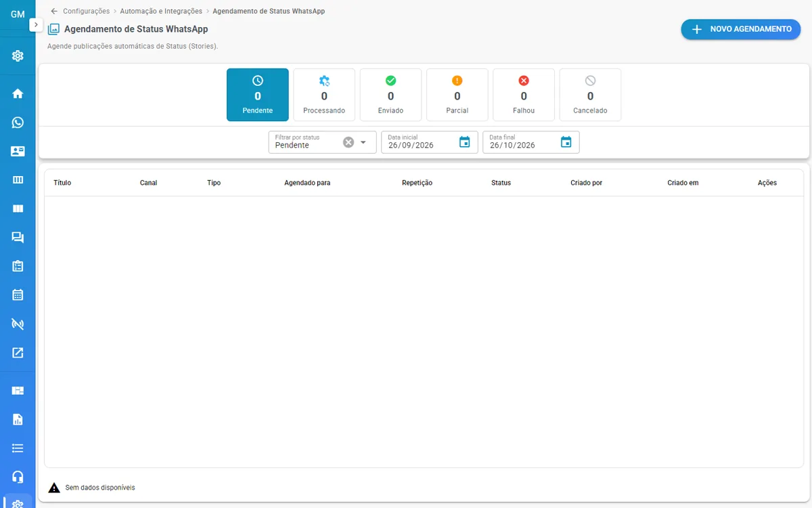Open the Data final calendar picker icon
The image size is (812, 508).
click(566, 142)
